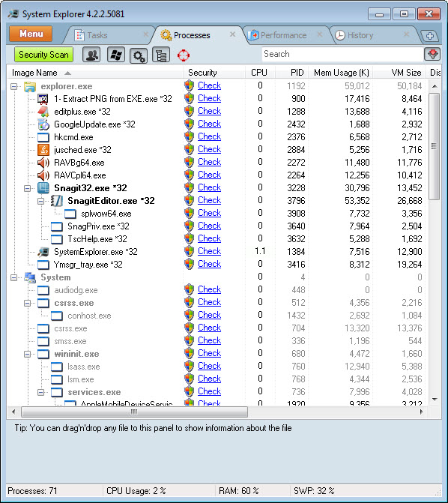448x503 pixels.
Task: Click the horizontal scrollbar right arrow
Action: [x=422, y=412]
